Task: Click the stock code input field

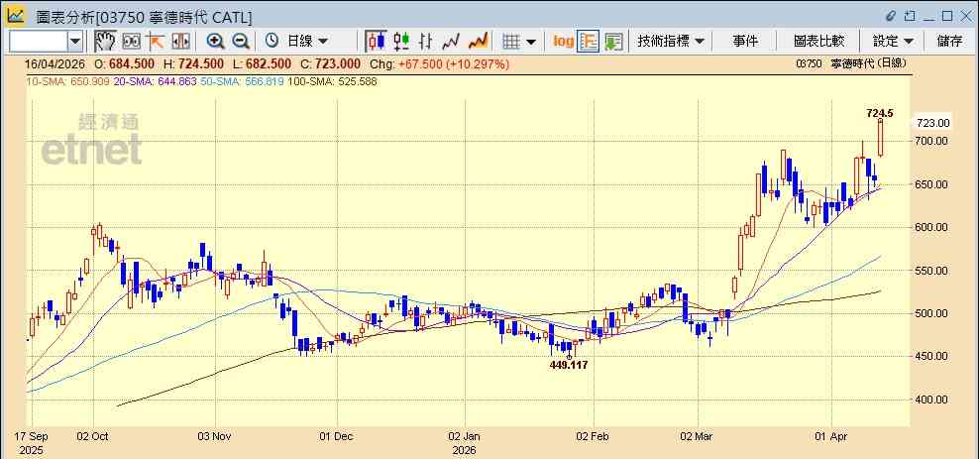Action: click(x=39, y=42)
